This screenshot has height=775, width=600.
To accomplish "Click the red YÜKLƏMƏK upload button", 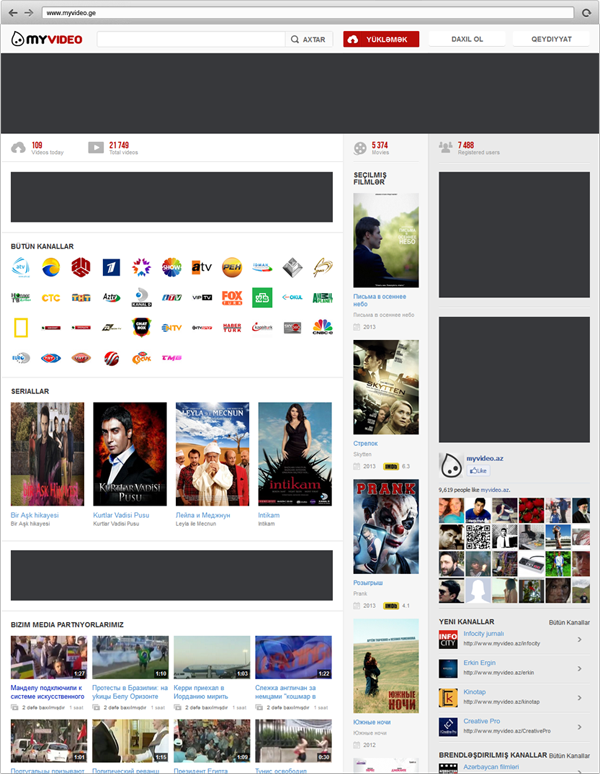I will pos(381,39).
